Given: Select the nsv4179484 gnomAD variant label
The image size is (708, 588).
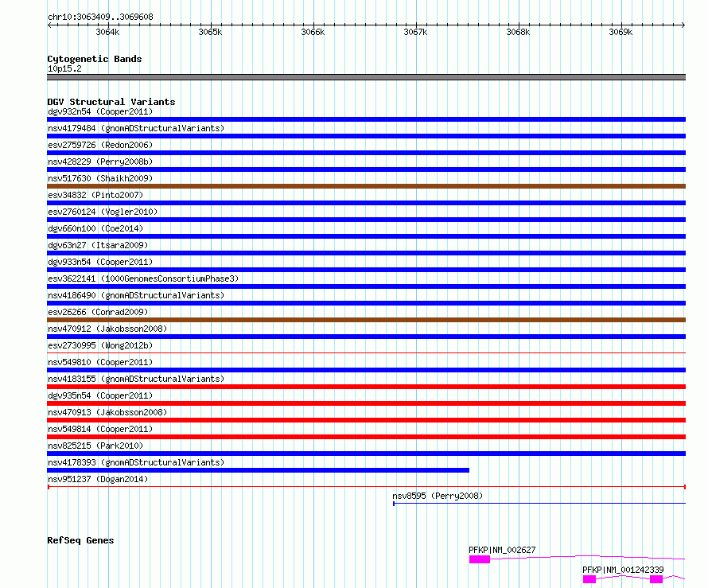Looking at the screenshot, I should click(136, 128).
